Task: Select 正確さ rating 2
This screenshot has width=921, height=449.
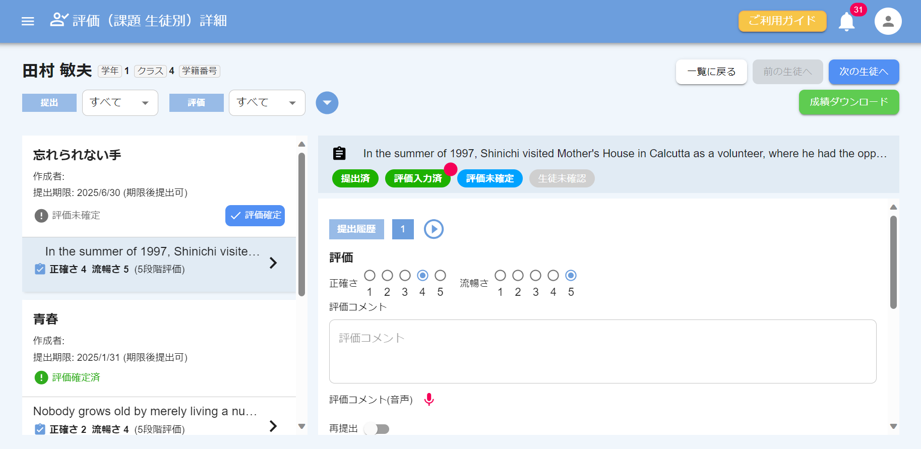Action: 387,275
